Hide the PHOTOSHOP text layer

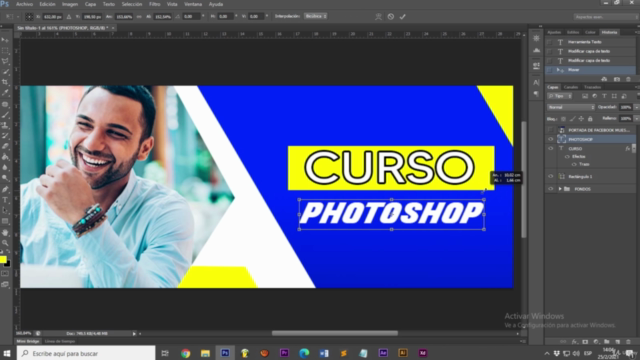pyautogui.click(x=550, y=139)
